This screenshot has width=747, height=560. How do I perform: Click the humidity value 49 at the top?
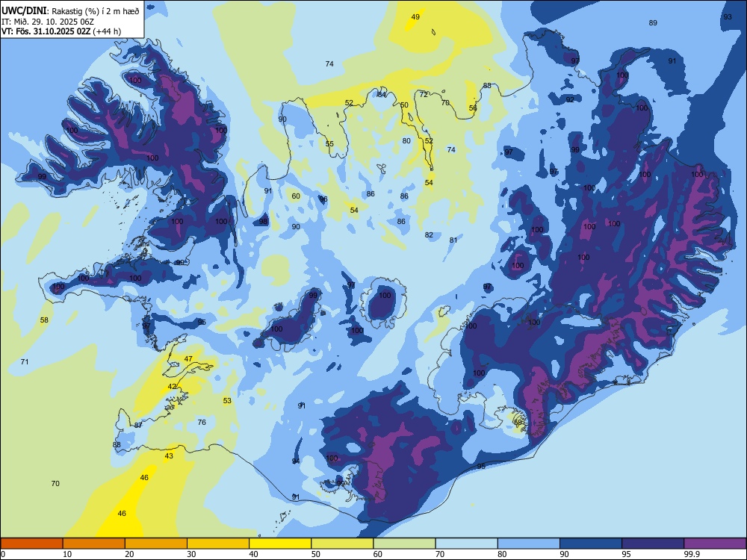tap(415, 17)
